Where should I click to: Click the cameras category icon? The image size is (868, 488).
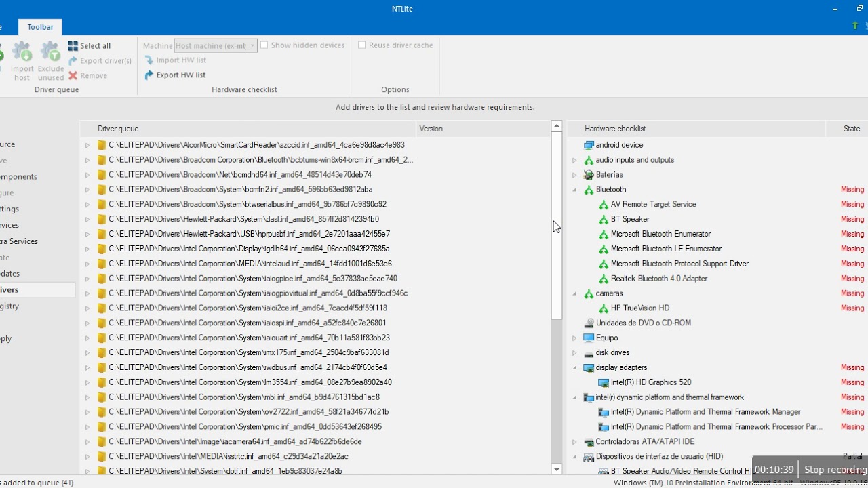[x=589, y=293]
